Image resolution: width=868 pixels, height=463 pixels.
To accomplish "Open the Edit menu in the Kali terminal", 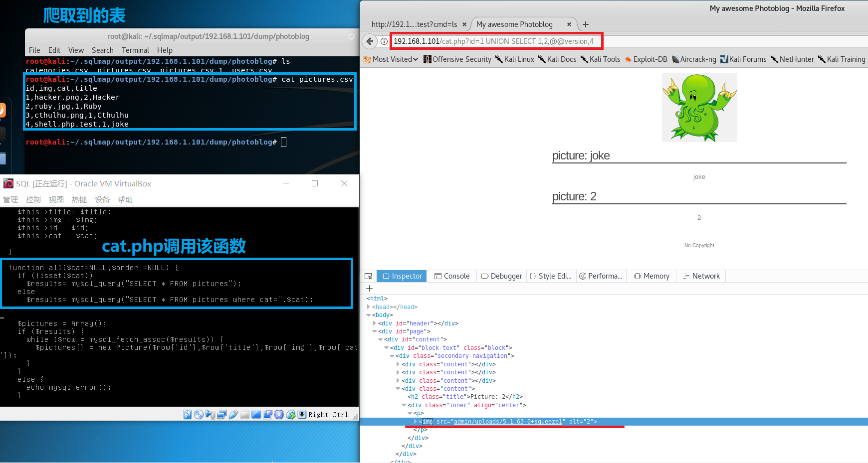I will (x=54, y=50).
